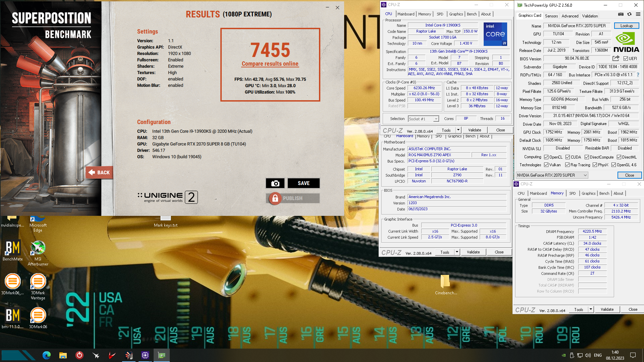Open the Cinebench folder on desktop
The image size is (644, 362).
446,285
